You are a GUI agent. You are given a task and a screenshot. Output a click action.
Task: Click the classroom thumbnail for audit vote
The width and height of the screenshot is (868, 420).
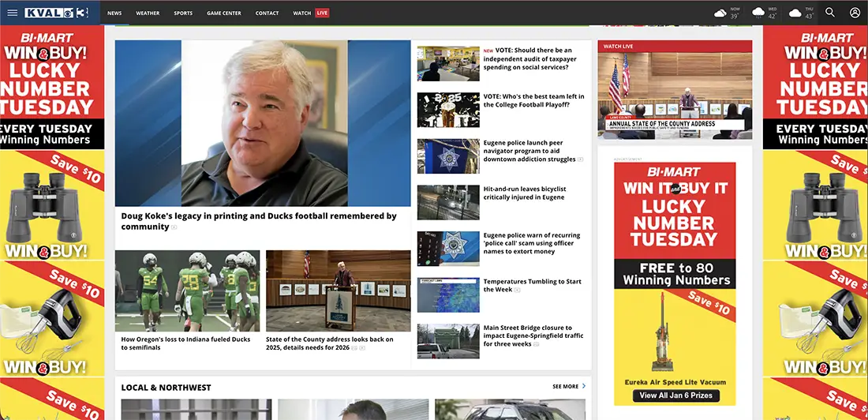[448, 64]
